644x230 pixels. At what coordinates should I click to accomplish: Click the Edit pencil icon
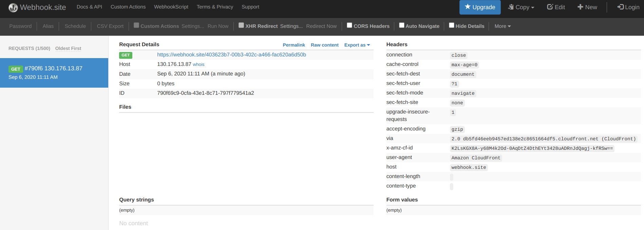tap(550, 7)
